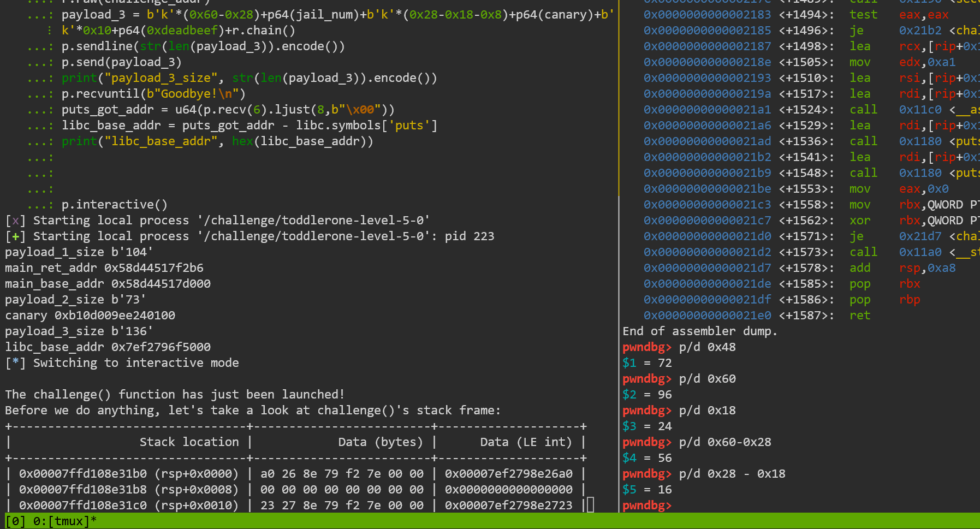Click the canary 0xb10d009ee240100 output
The image size is (980, 529).
[90, 316]
